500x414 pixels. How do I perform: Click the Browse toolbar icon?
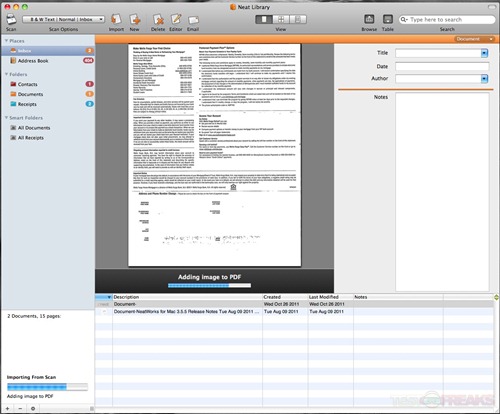point(369,19)
